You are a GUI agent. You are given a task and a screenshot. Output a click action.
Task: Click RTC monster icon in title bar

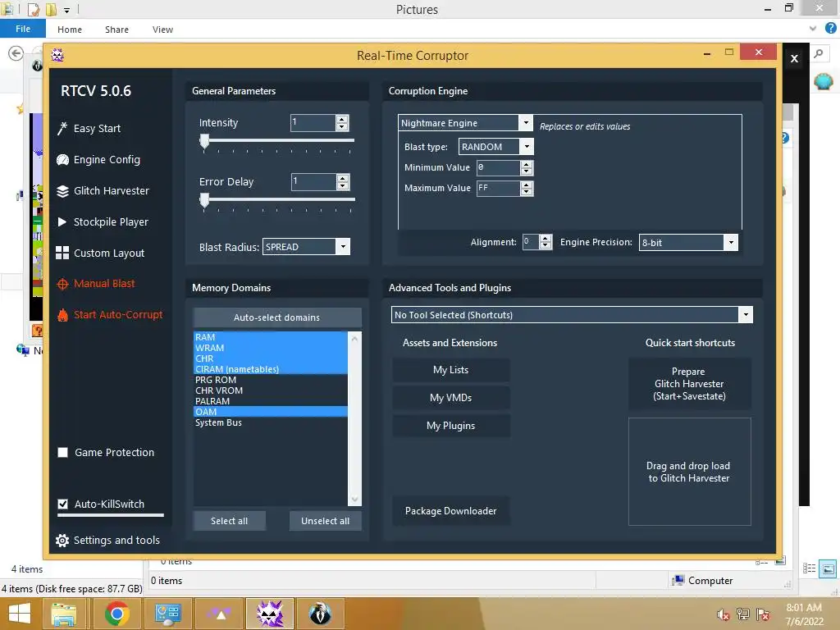click(x=57, y=55)
